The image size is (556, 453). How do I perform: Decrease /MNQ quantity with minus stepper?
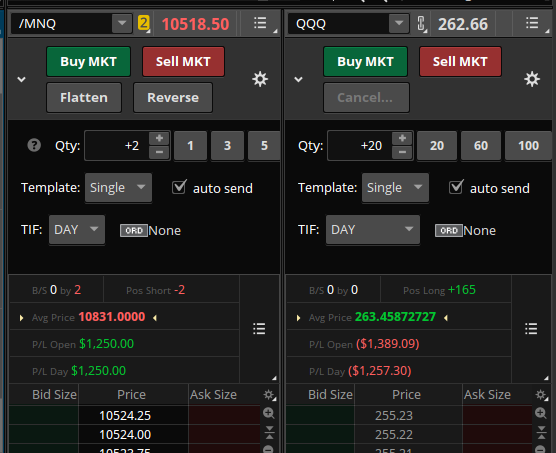[159, 152]
